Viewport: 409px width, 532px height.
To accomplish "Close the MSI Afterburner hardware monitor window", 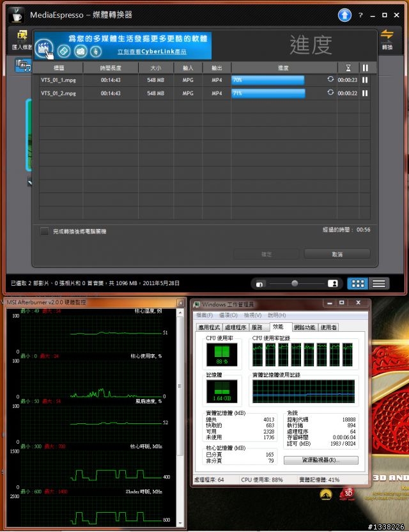I will click(180, 302).
